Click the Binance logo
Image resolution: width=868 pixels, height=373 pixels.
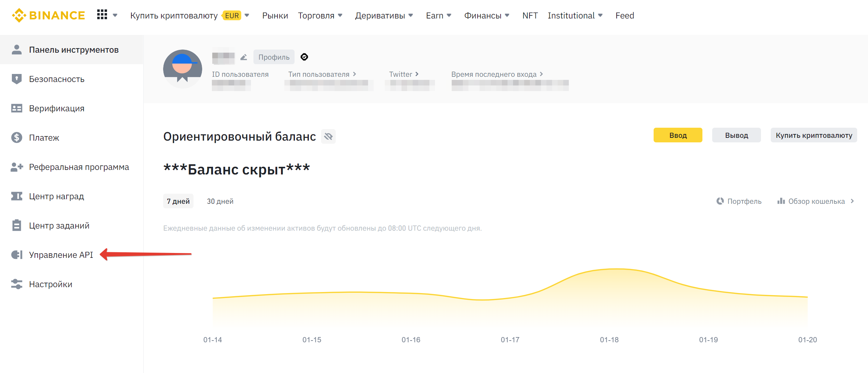pos(48,15)
